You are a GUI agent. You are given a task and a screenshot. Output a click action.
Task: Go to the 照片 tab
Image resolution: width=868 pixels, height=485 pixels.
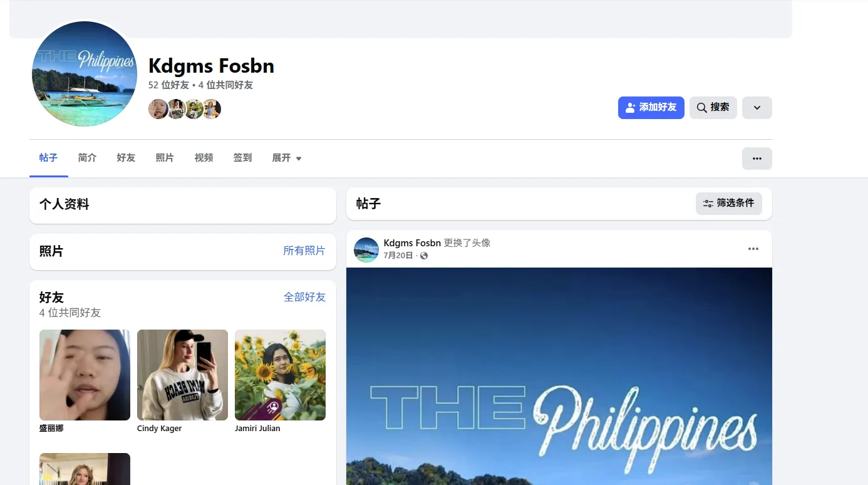point(165,158)
